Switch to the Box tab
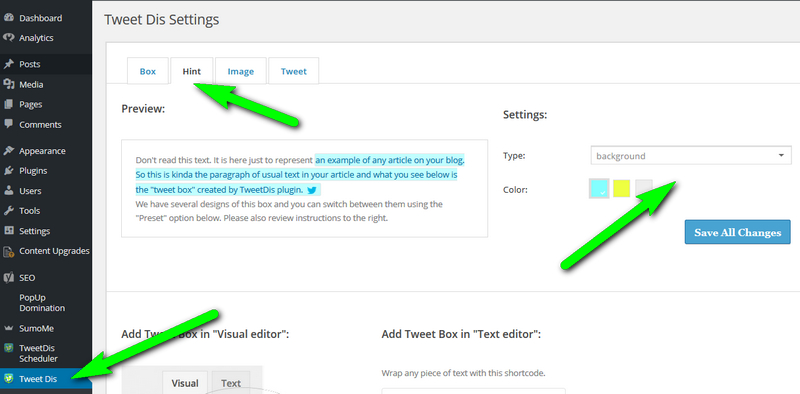The height and width of the screenshot is (394, 800). click(x=147, y=71)
